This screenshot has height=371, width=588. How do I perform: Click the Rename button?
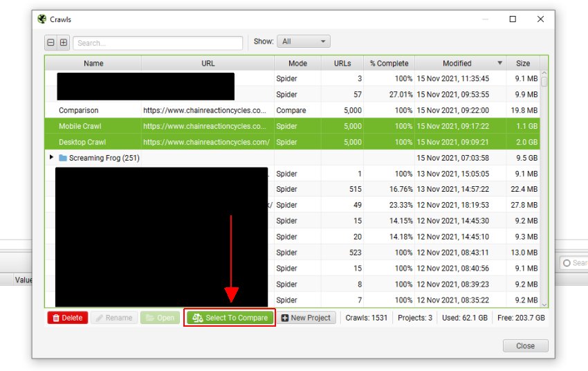[114, 318]
